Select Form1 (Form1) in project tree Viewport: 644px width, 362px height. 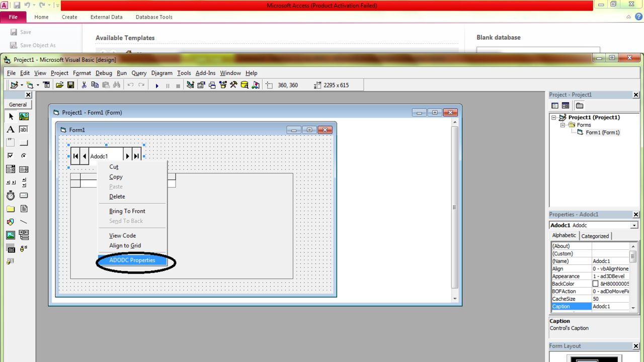click(x=603, y=133)
